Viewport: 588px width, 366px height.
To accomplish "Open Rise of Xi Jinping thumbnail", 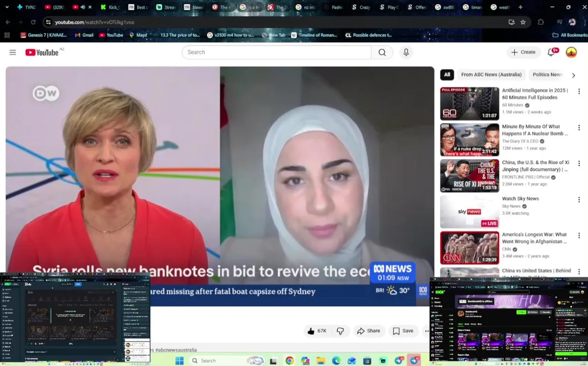I will [x=470, y=175].
